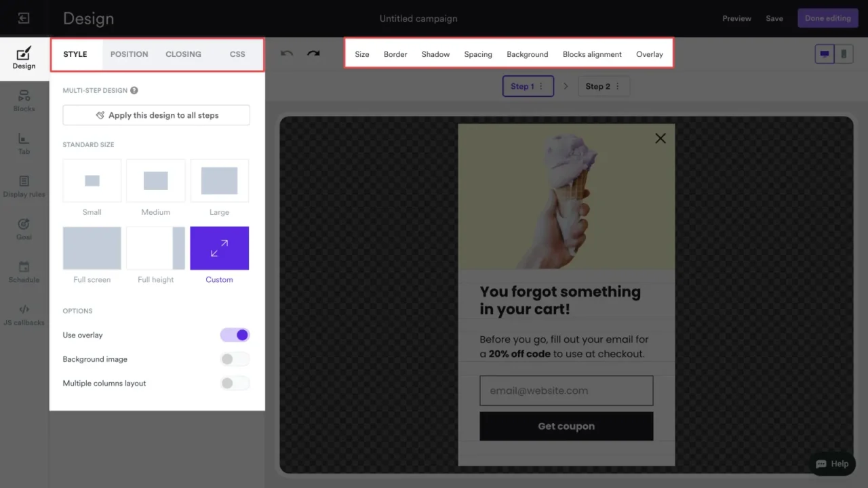
Task: Click the Done editing button
Action: [x=828, y=18]
